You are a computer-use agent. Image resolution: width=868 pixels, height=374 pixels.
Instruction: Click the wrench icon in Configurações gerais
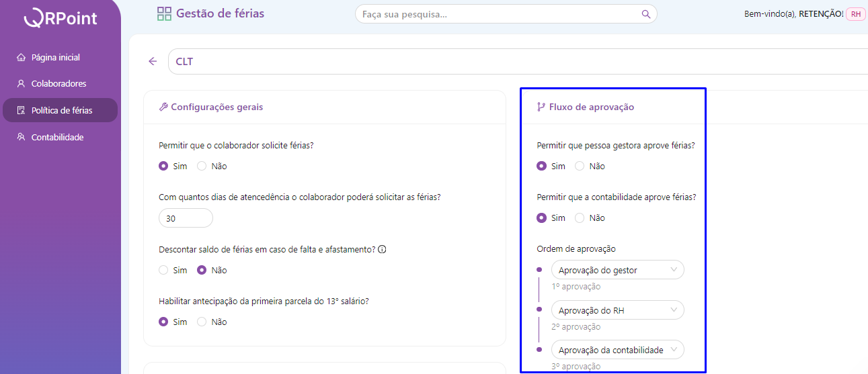click(163, 107)
